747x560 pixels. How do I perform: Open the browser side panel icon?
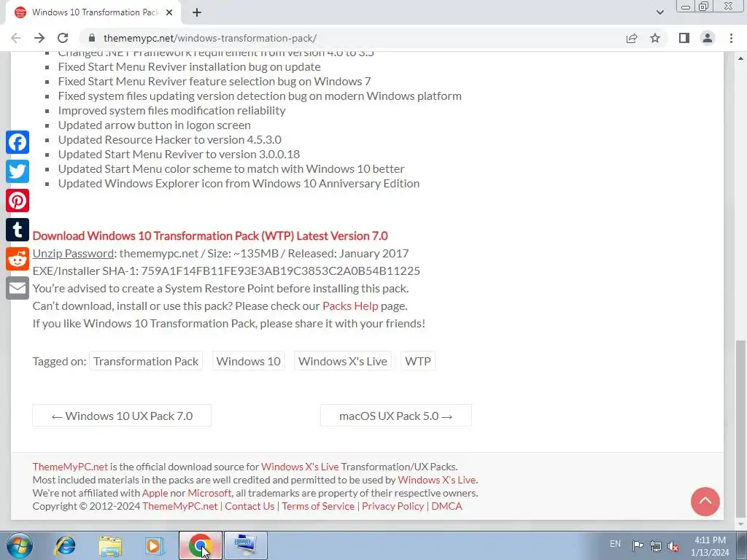pos(684,38)
